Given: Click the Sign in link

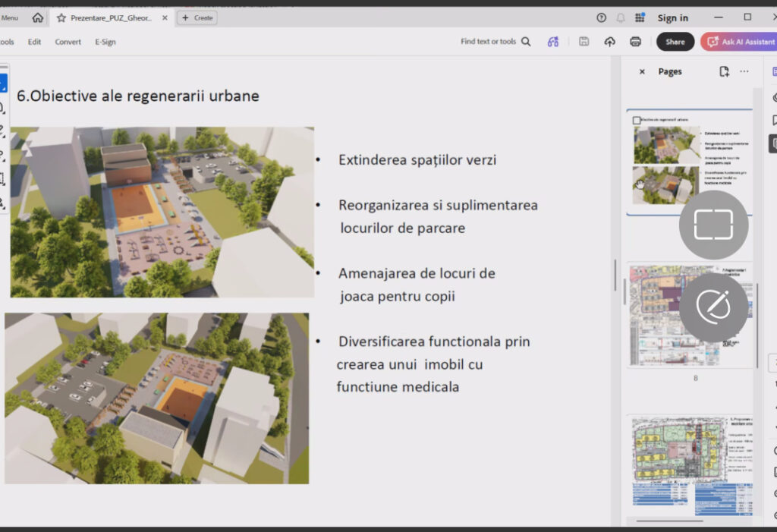Looking at the screenshot, I should 672,18.
